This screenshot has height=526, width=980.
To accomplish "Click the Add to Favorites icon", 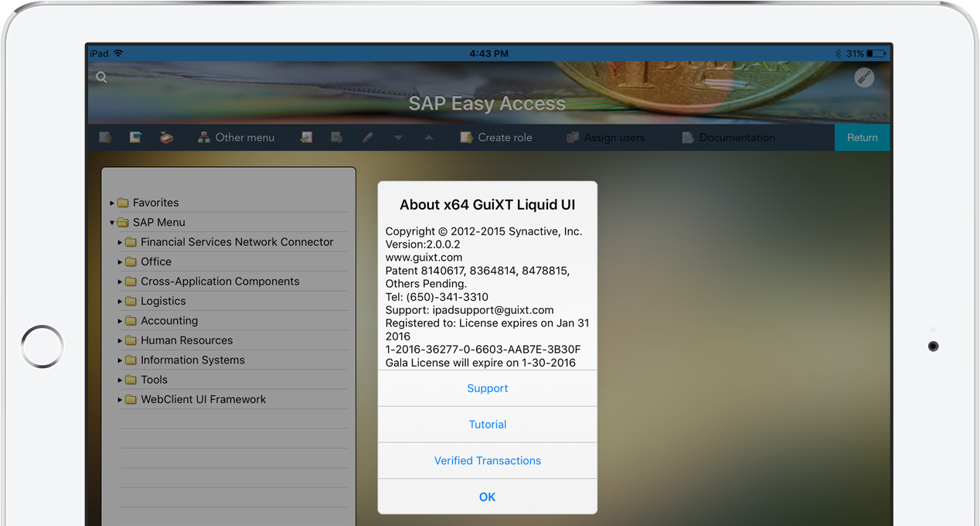I will point(307,138).
